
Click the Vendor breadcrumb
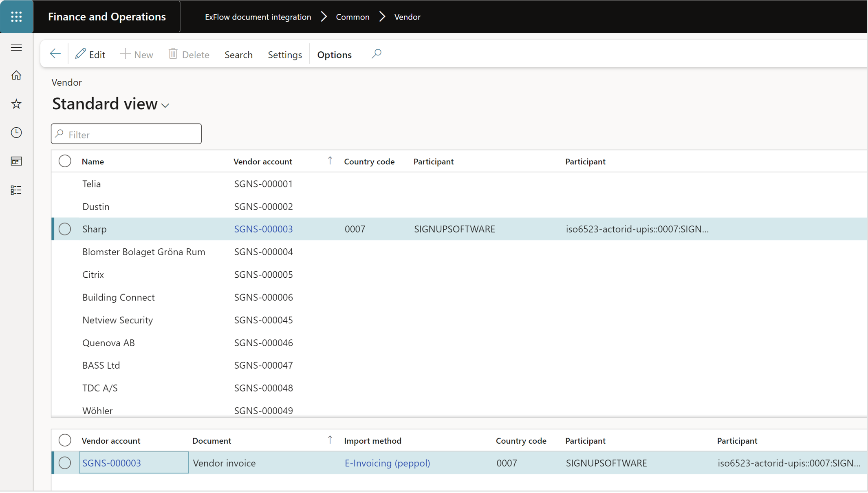coord(407,17)
